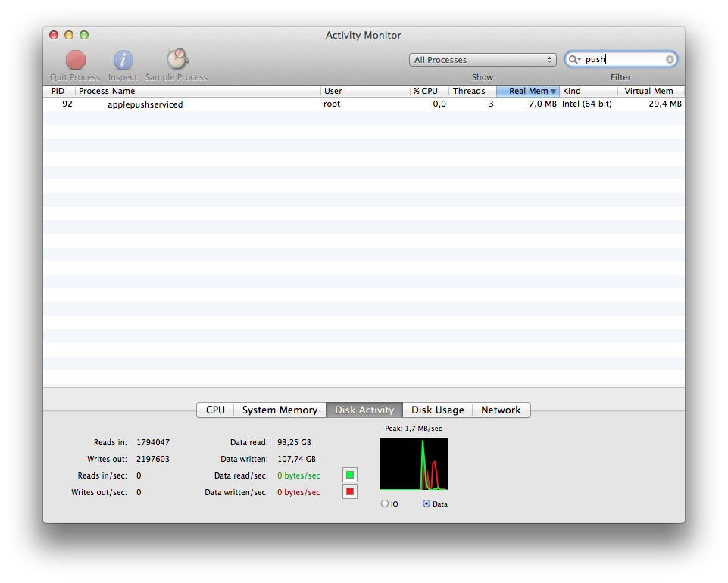Click the Intel (64 bit) kind cell
This screenshot has width=728, height=583.
click(x=587, y=104)
